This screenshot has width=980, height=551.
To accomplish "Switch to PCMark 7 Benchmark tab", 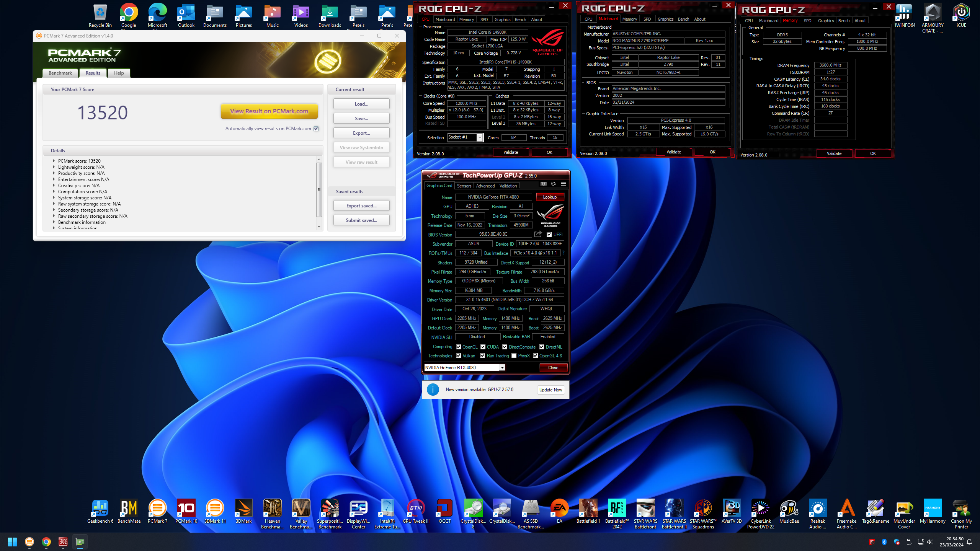I will point(60,73).
